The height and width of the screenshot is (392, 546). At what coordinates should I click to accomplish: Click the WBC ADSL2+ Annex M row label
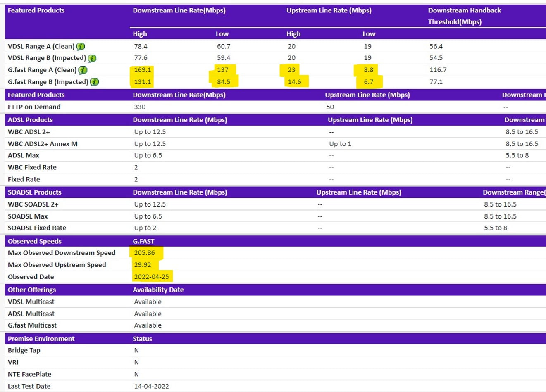click(43, 144)
